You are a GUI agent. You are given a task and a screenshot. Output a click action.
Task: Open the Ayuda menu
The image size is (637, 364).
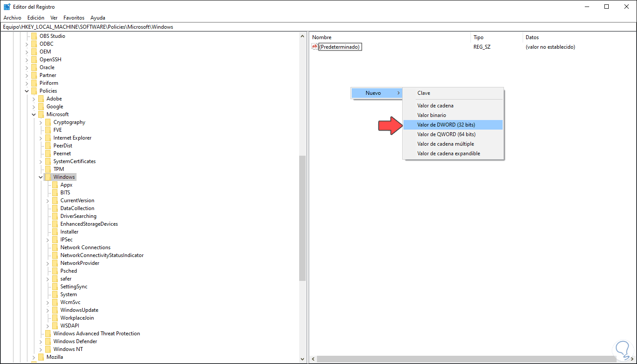tap(98, 18)
